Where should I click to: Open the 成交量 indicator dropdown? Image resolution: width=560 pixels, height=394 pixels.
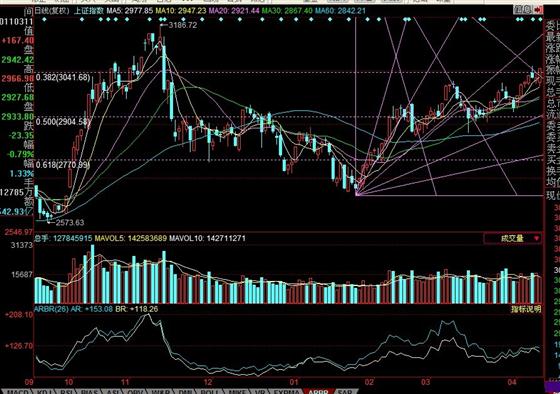click(512, 238)
